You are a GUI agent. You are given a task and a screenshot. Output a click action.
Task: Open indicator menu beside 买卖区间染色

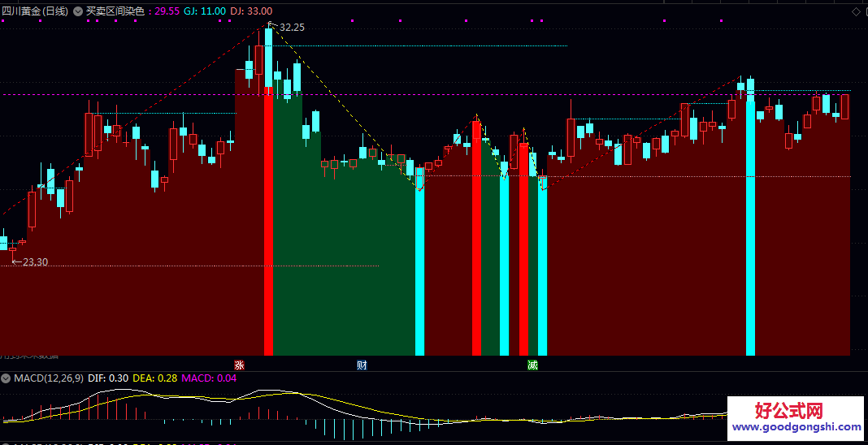coord(78,11)
